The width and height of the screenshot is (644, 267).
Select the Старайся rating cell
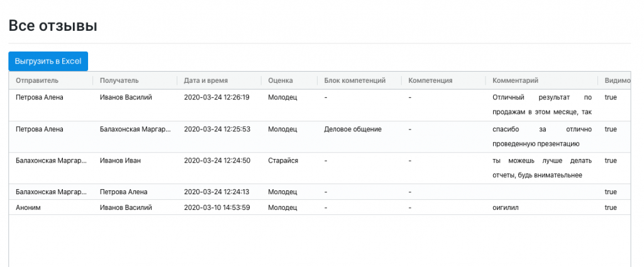click(x=283, y=161)
